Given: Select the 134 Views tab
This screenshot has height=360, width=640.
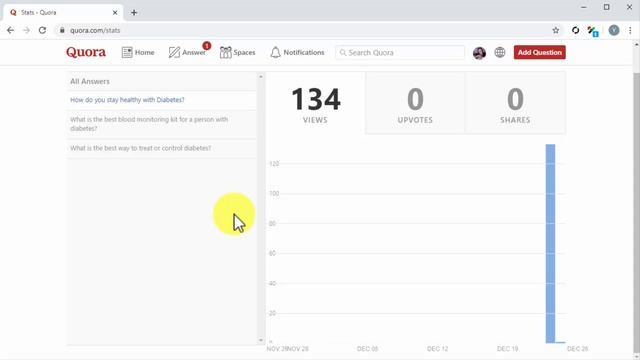Looking at the screenshot, I should tap(316, 103).
